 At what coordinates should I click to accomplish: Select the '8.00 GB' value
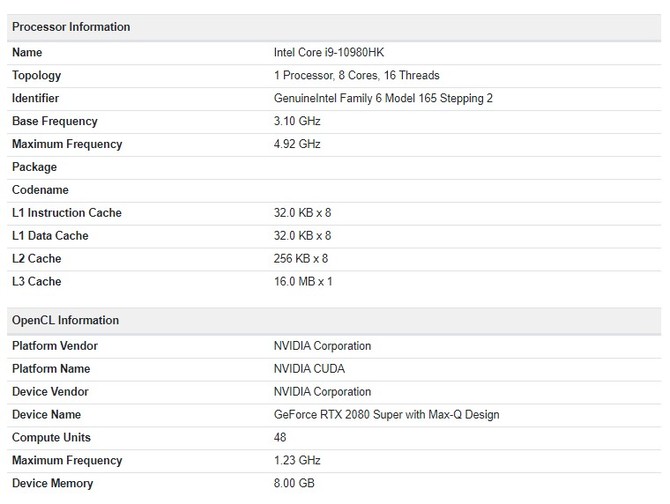tap(294, 483)
